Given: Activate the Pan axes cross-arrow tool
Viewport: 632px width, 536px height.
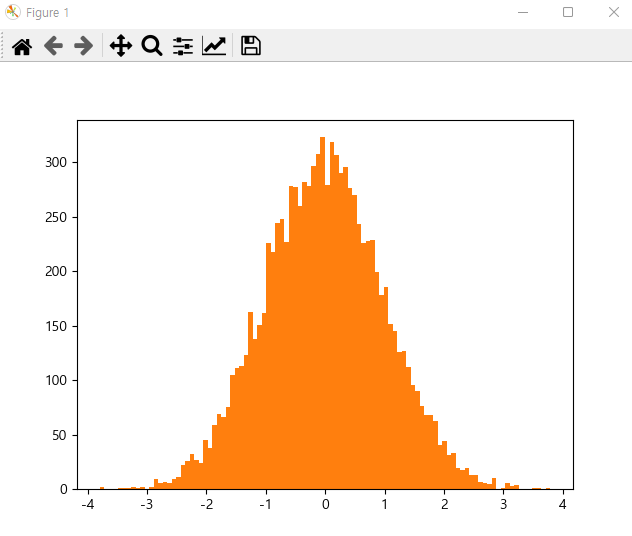Looking at the screenshot, I should point(121,46).
